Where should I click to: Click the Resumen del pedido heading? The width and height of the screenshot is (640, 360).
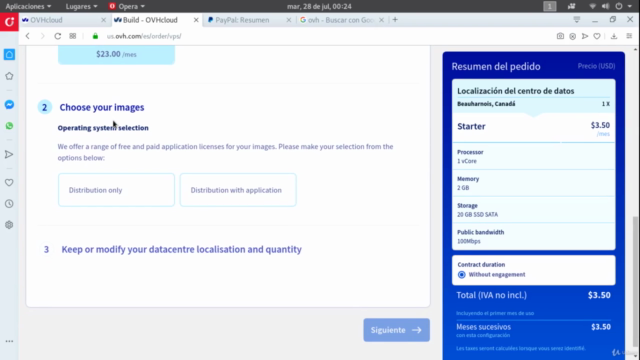[x=496, y=66]
